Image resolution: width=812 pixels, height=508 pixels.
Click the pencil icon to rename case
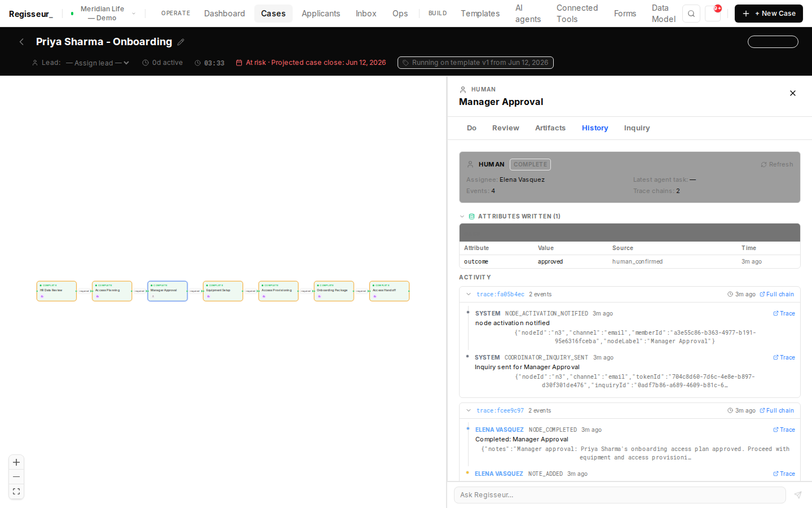pyautogui.click(x=180, y=42)
